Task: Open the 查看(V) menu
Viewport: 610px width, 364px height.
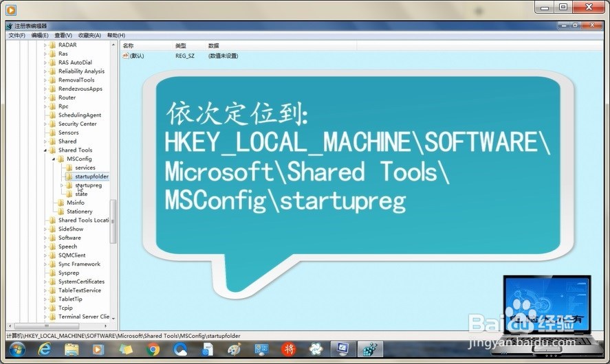Action: pos(63,35)
